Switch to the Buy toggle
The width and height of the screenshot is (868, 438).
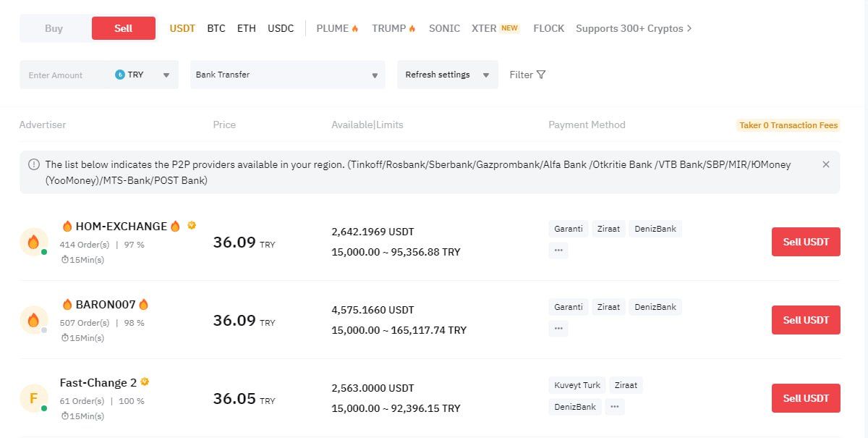(x=54, y=28)
